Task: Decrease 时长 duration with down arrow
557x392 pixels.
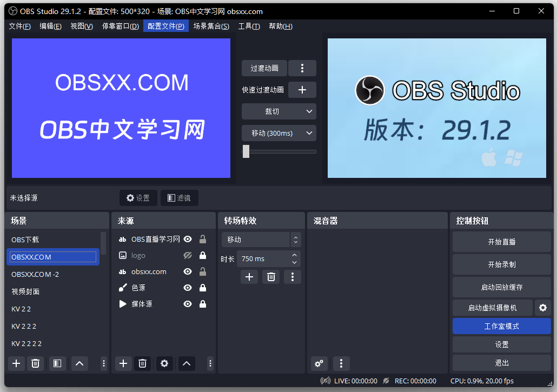Action: click(x=294, y=263)
